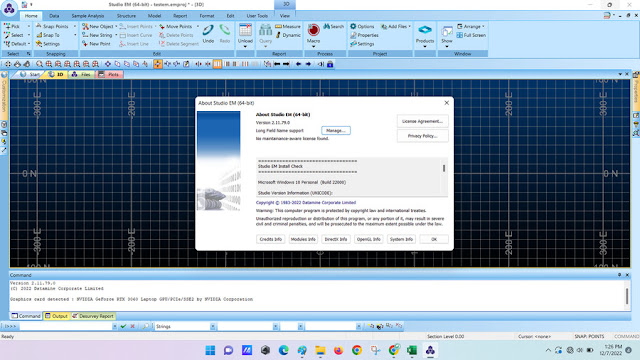Switch to the Model ribbon tab
The image size is (640, 360).
[x=154, y=16]
